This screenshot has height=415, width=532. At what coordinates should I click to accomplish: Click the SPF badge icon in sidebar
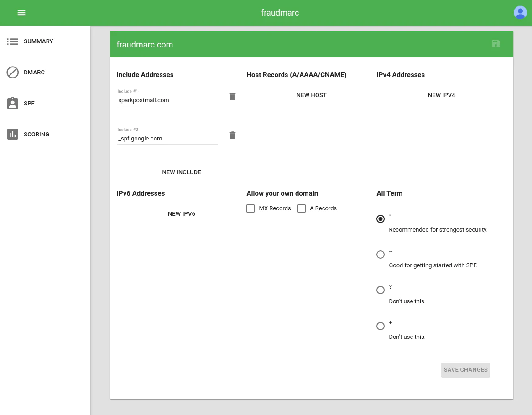[13, 104]
